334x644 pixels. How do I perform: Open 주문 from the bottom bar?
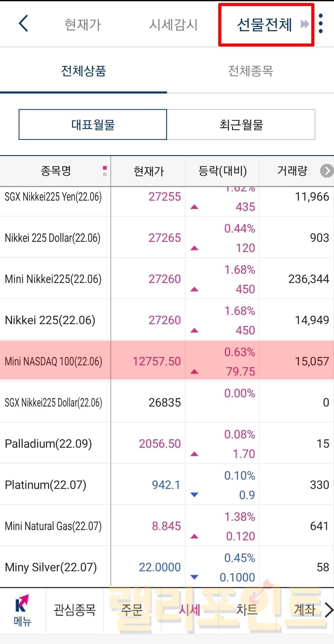(x=132, y=610)
